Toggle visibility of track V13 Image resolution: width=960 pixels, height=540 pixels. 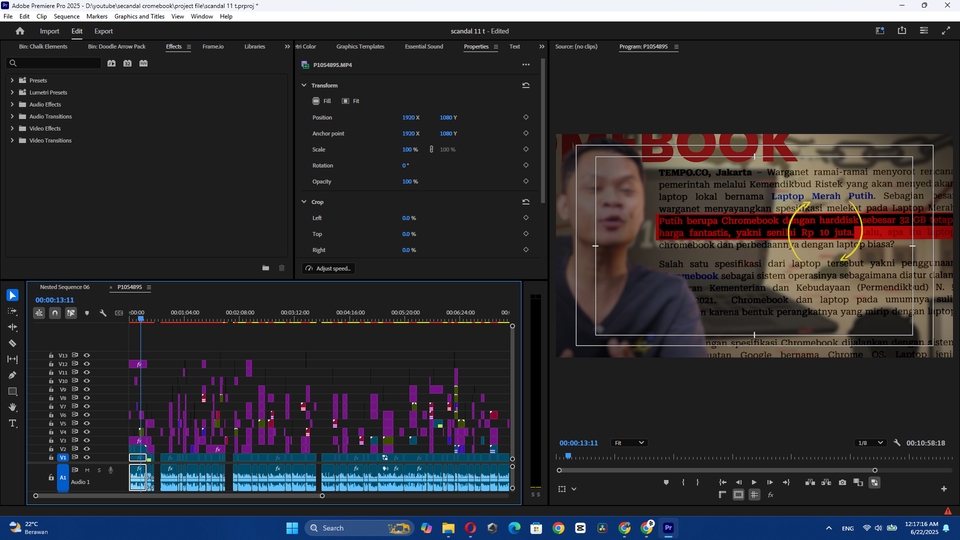[86, 355]
